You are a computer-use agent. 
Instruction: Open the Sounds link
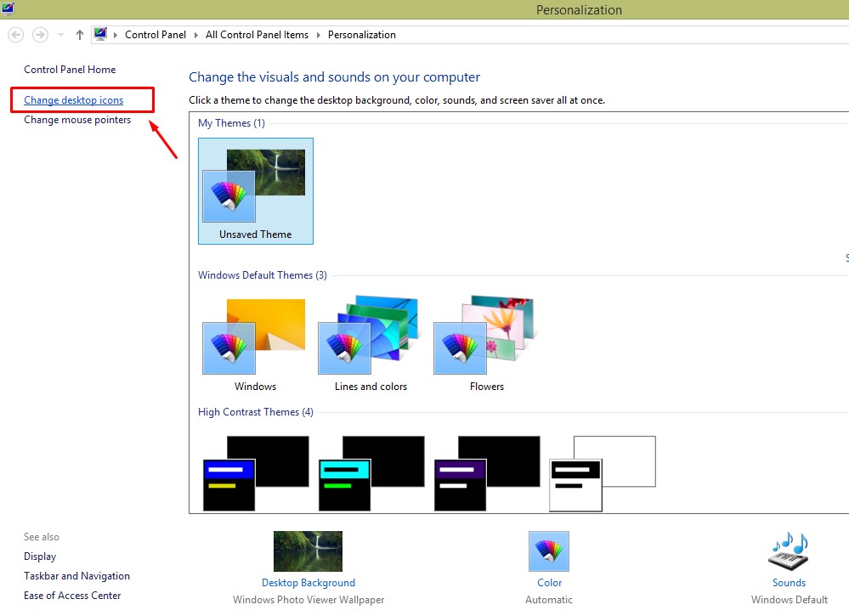789,583
